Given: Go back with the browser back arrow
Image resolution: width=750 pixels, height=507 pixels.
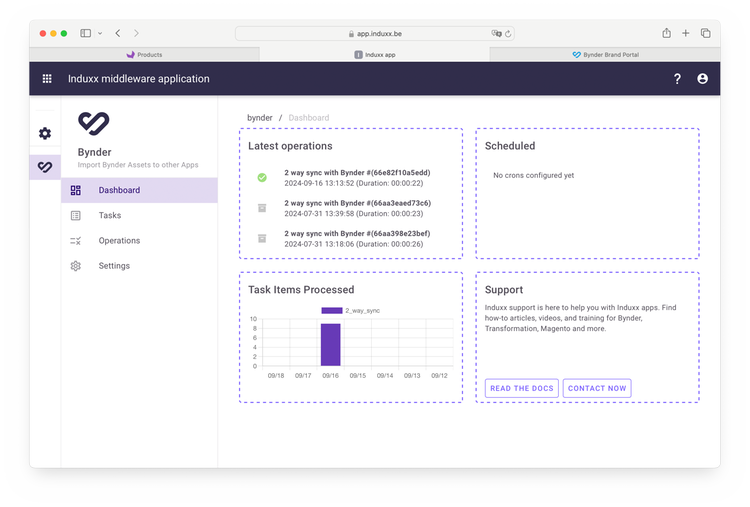Looking at the screenshot, I should point(118,33).
